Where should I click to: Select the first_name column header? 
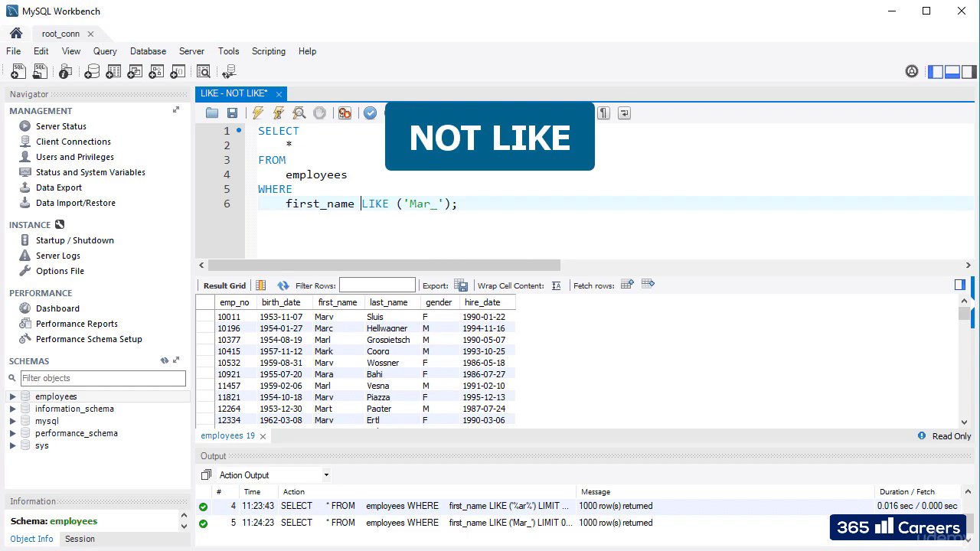[x=338, y=302]
